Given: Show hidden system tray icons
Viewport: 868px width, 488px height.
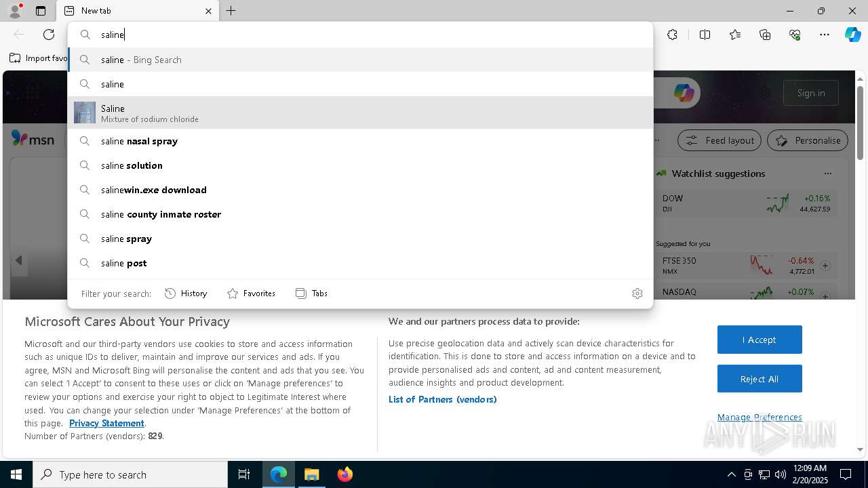Looking at the screenshot, I should [731, 474].
